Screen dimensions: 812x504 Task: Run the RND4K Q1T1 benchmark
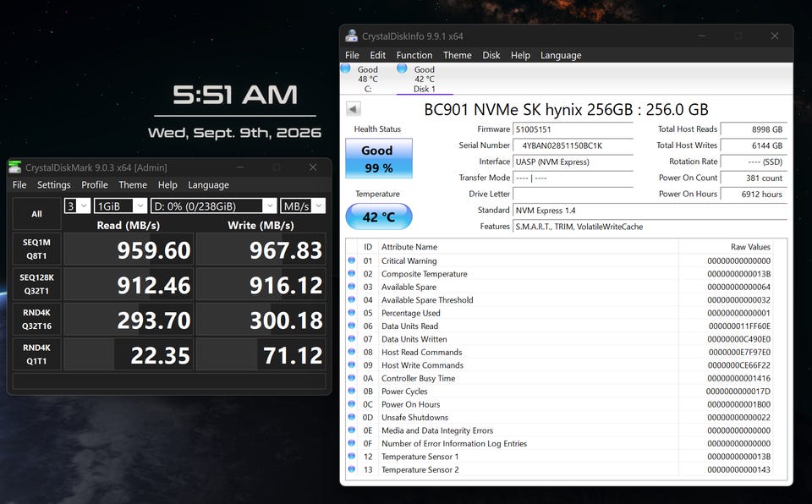tap(36, 354)
